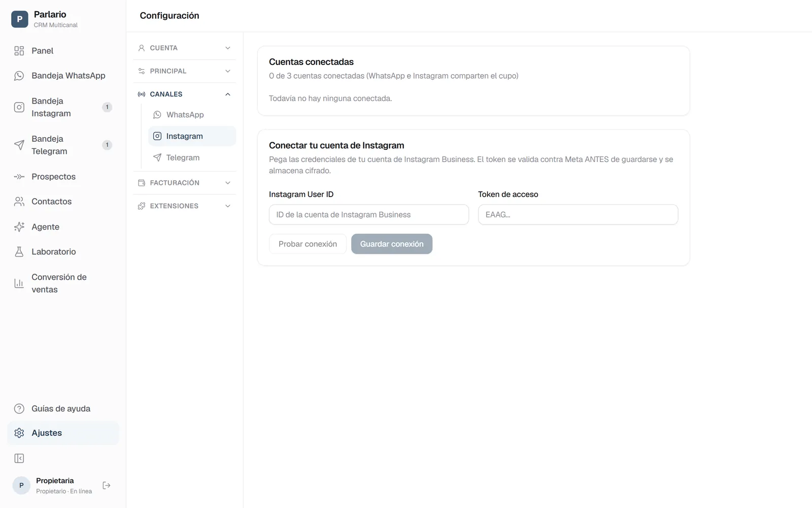Screen dimensions: 812x508
Task: Open Panel via its grid icon
Action: pos(19,51)
